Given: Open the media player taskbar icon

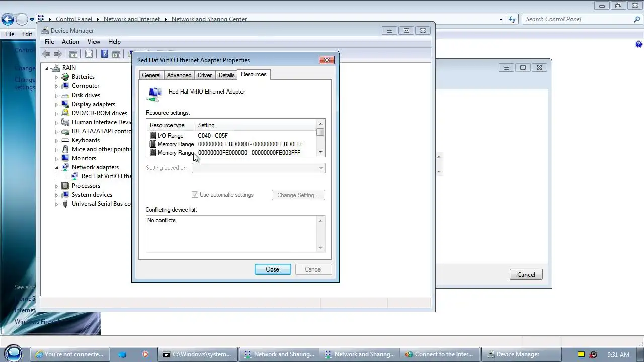Looking at the screenshot, I should point(145,354).
